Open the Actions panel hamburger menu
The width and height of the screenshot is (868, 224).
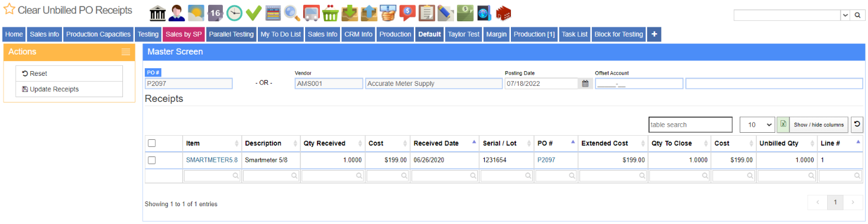(x=126, y=52)
